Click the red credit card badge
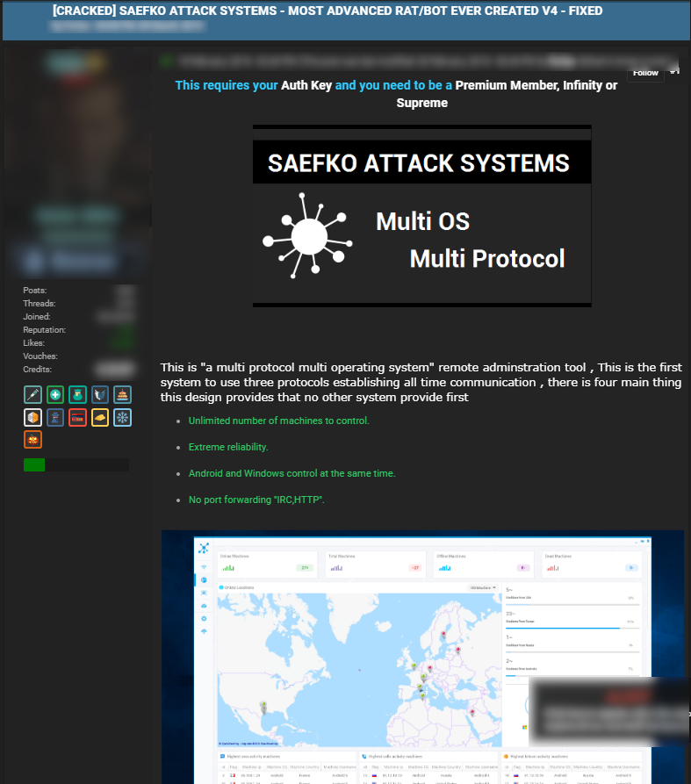Image resolution: width=691 pixels, height=784 pixels. pos(77,418)
